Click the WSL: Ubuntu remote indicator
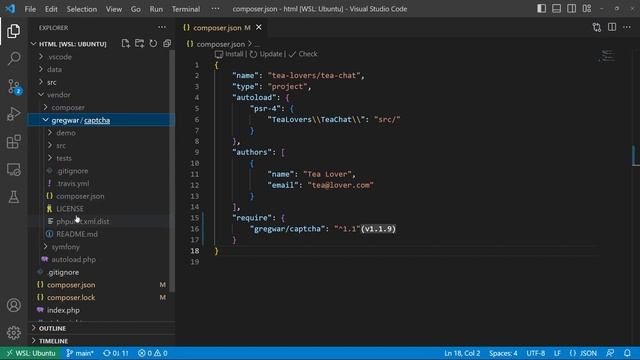This screenshot has height=360, width=640. tap(31, 353)
